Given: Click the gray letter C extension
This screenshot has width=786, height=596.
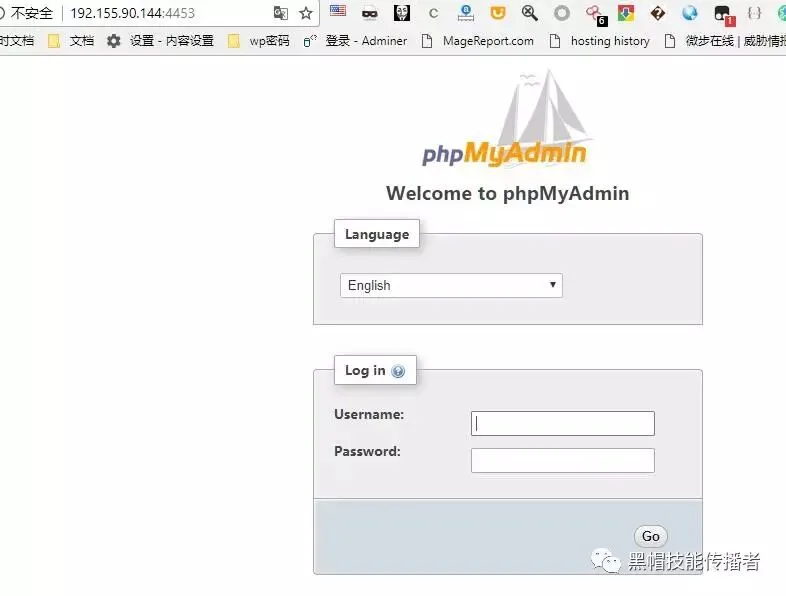Looking at the screenshot, I should (434, 14).
